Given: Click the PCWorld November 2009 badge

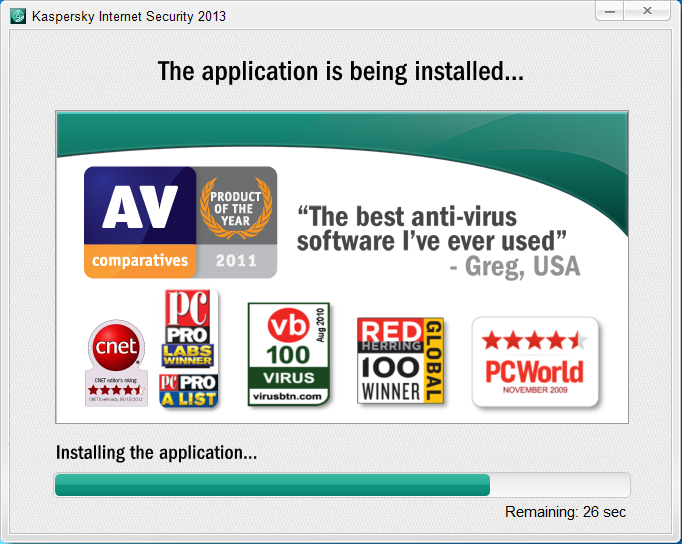Looking at the screenshot, I should tap(535, 362).
